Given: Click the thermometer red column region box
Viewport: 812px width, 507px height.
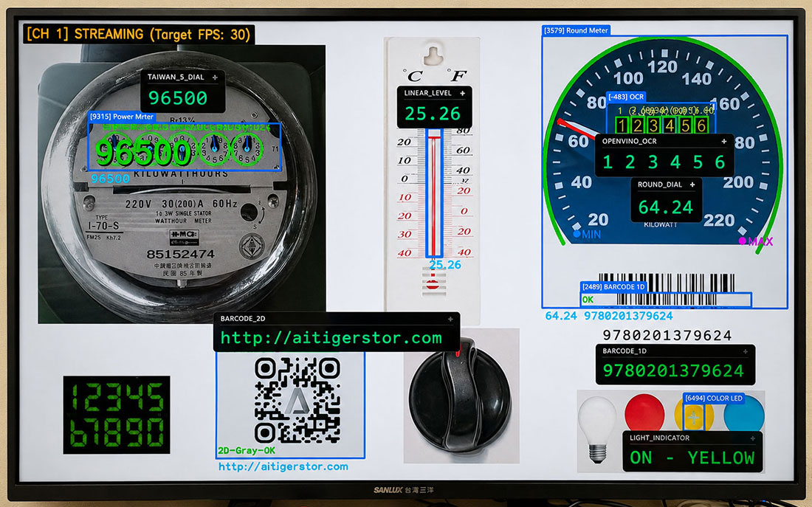Looking at the screenshot, I should coord(434,193).
